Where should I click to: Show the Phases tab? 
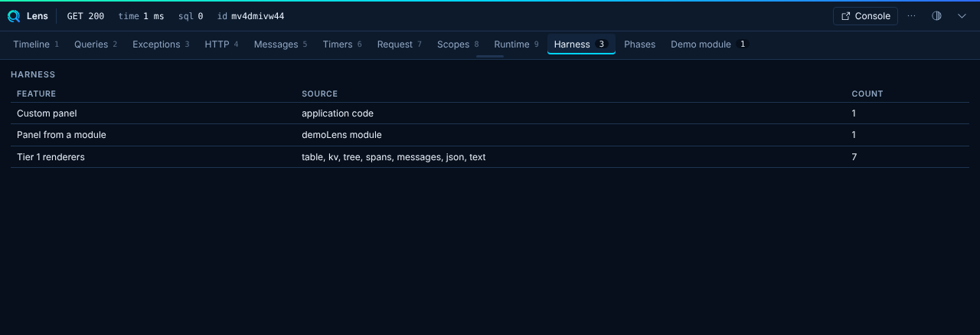point(640,44)
